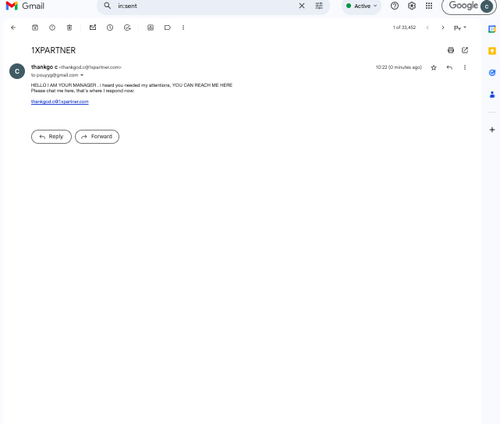Viewport: 500px width, 424px height.
Task: Clear the search text
Action: coord(302,6)
